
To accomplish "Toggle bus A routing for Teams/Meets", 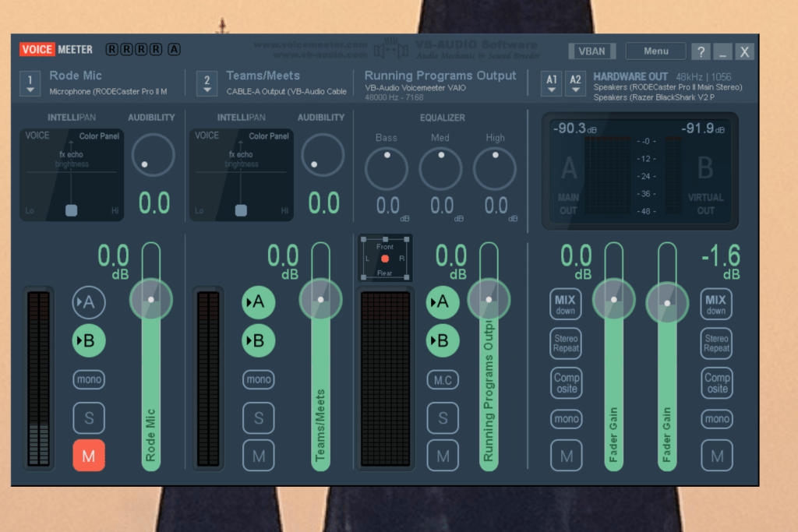I will pyautogui.click(x=259, y=302).
